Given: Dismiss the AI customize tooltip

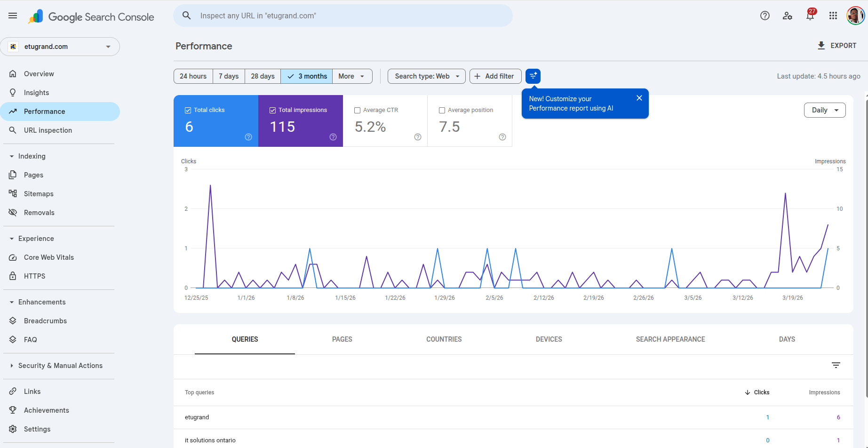Looking at the screenshot, I should coord(639,98).
